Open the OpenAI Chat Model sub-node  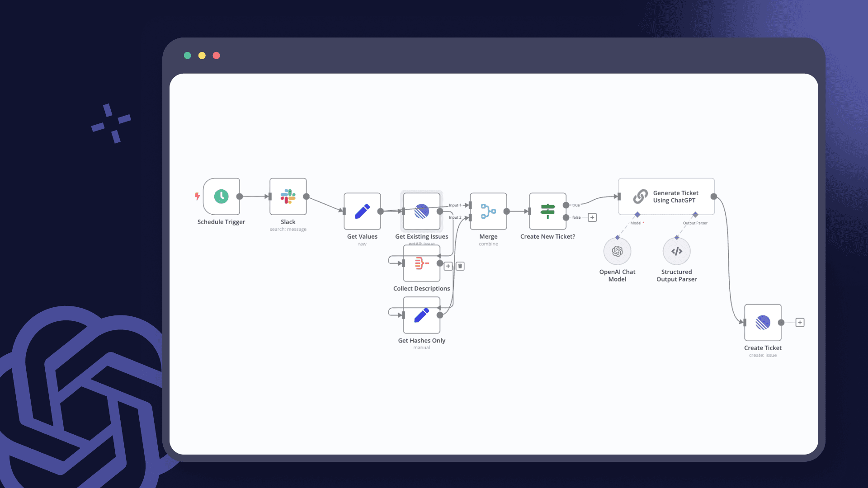pos(617,251)
